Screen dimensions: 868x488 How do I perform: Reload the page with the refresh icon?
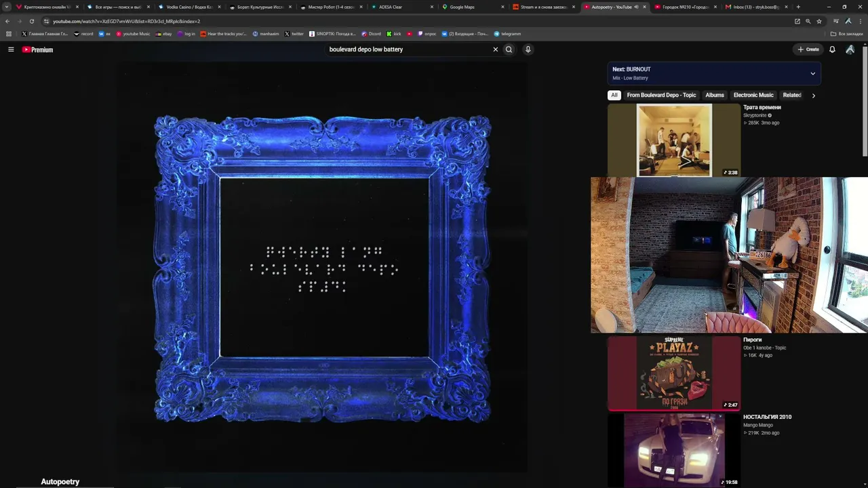[31, 21]
